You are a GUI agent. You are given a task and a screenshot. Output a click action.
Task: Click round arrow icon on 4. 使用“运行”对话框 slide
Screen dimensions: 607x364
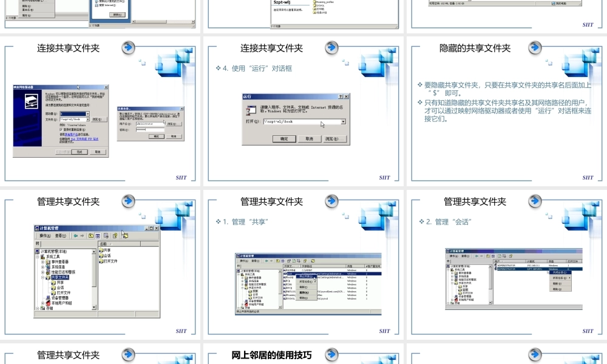[332, 48]
